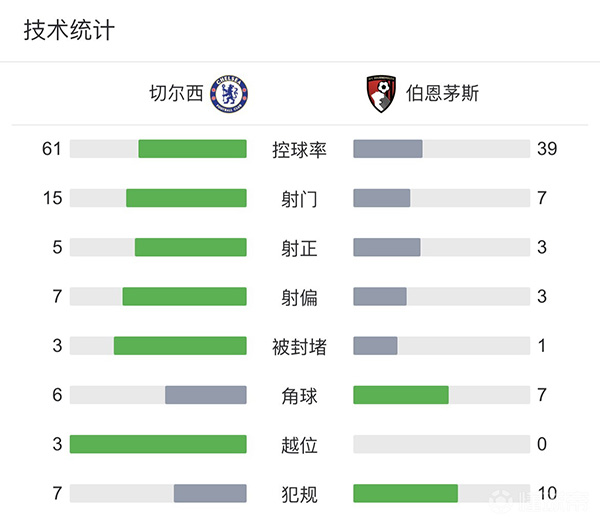Screen dimensions: 600x519
Task: Click Chelsea's green 控球率 possession bar
Action: pyautogui.click(x=192, y=149)
